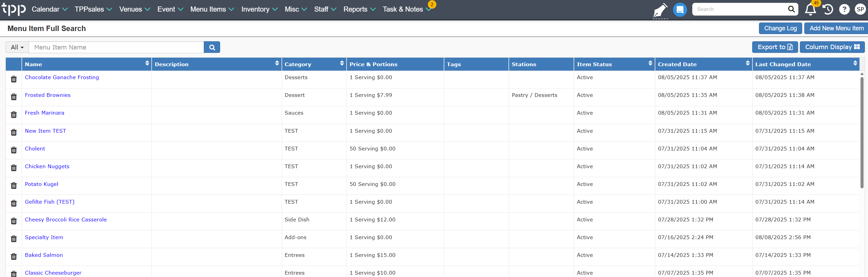Screen dimensions: 868x277
Task: Delete Frosted Brownies via its trash icon
Action: (14, 97)
